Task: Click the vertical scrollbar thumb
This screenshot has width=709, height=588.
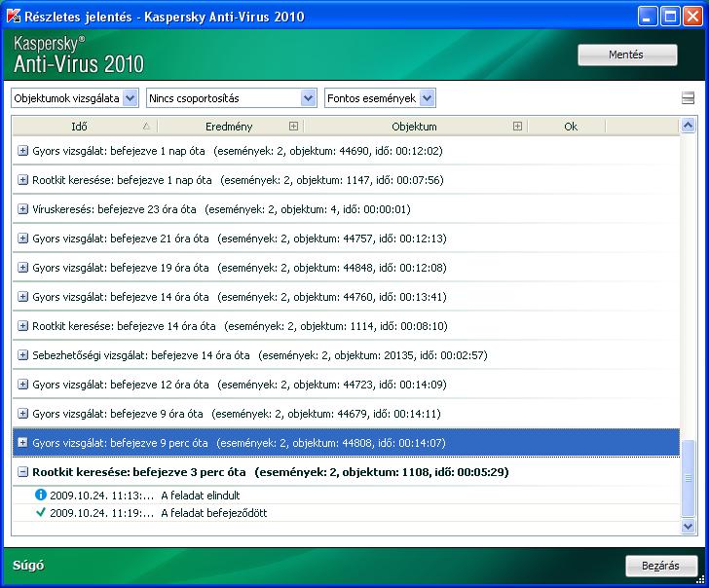Action: tap(688, 478)
